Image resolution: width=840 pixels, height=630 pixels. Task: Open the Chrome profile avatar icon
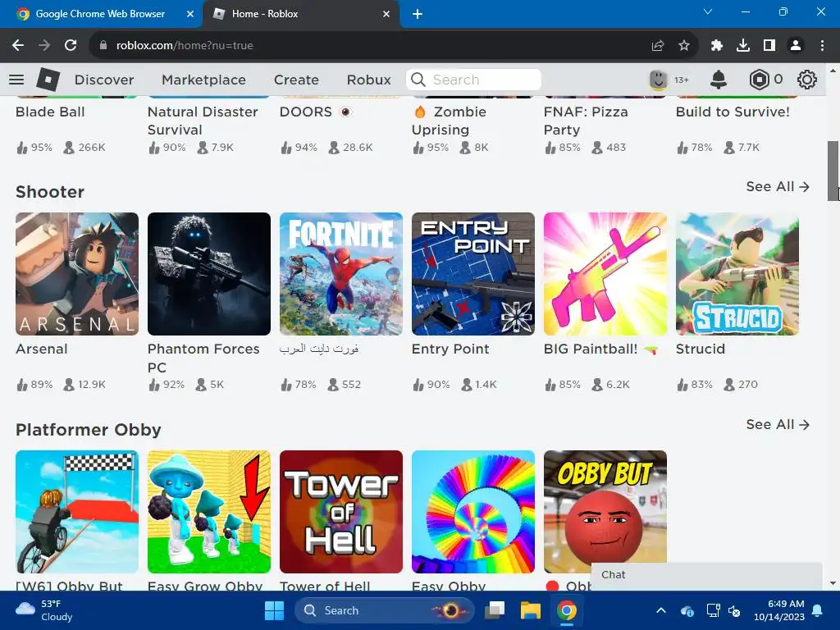tap(796, 46)
